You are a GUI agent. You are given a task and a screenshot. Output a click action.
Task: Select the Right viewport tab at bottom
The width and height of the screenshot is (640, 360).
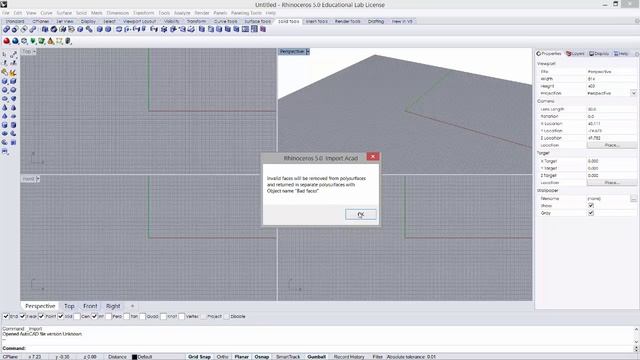point(113,306)
